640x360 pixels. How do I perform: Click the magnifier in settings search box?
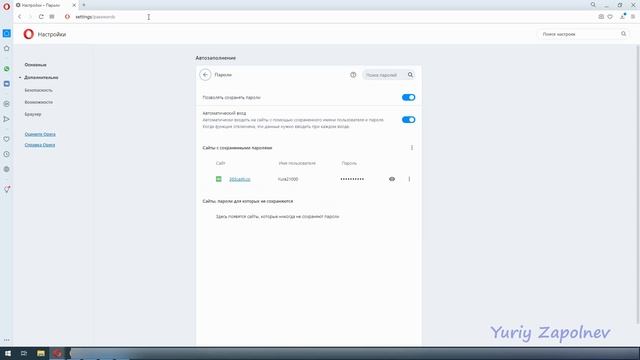[623, 34]
